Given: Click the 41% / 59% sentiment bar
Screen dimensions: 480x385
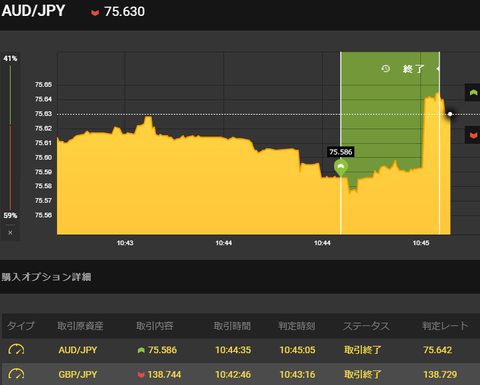Looking at the screenshot, I should pos(10,137).
